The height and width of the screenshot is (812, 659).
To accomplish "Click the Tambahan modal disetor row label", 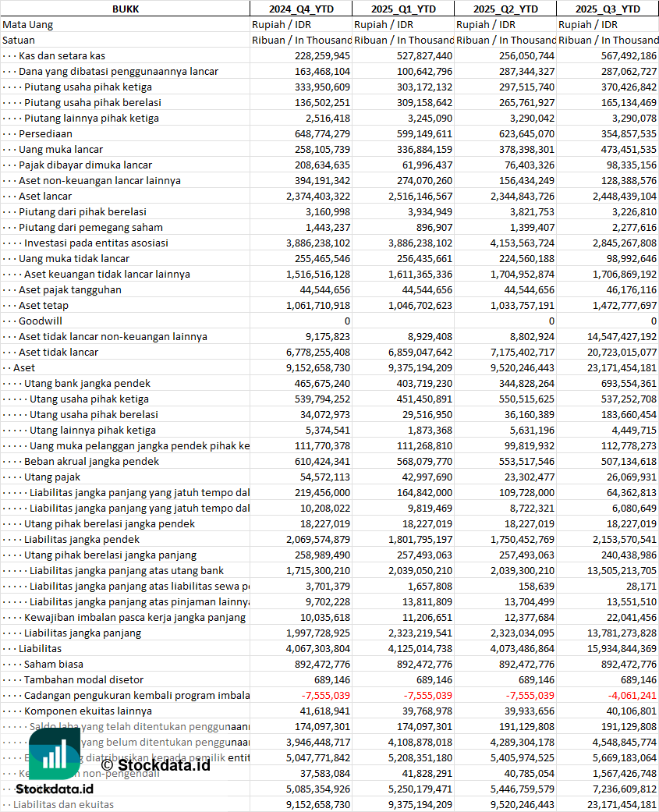I will point(83,679).
